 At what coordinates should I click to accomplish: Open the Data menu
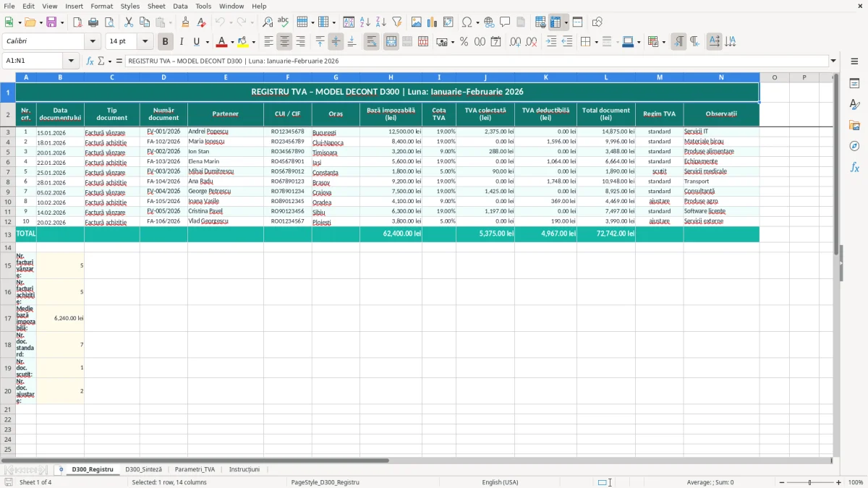180,6
